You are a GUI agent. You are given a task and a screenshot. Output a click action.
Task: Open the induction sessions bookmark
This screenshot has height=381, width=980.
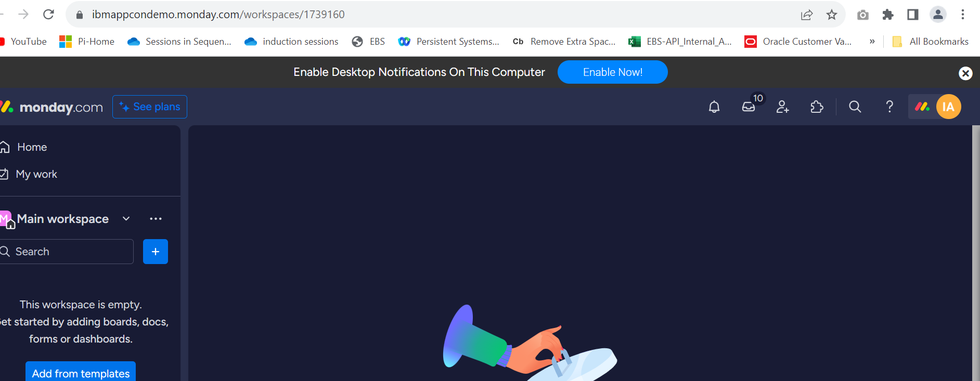(x=292, y=42)
